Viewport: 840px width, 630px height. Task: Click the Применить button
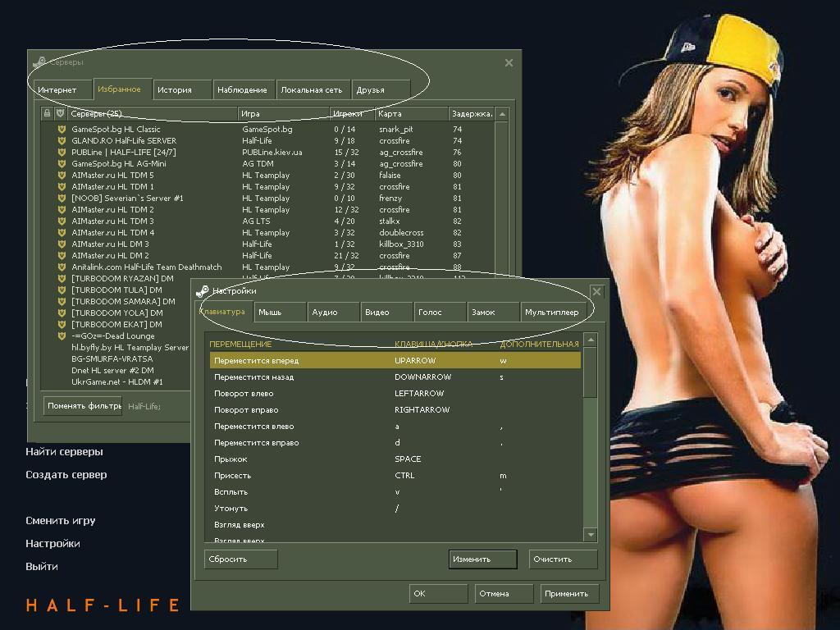569,593
